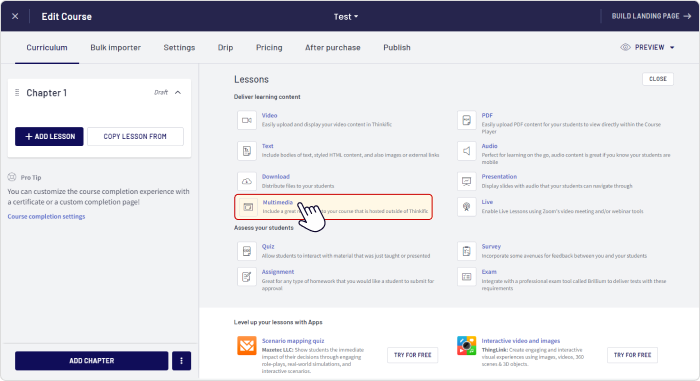
Task: Select the Exam lesson icon
Action: click(467, 277)
